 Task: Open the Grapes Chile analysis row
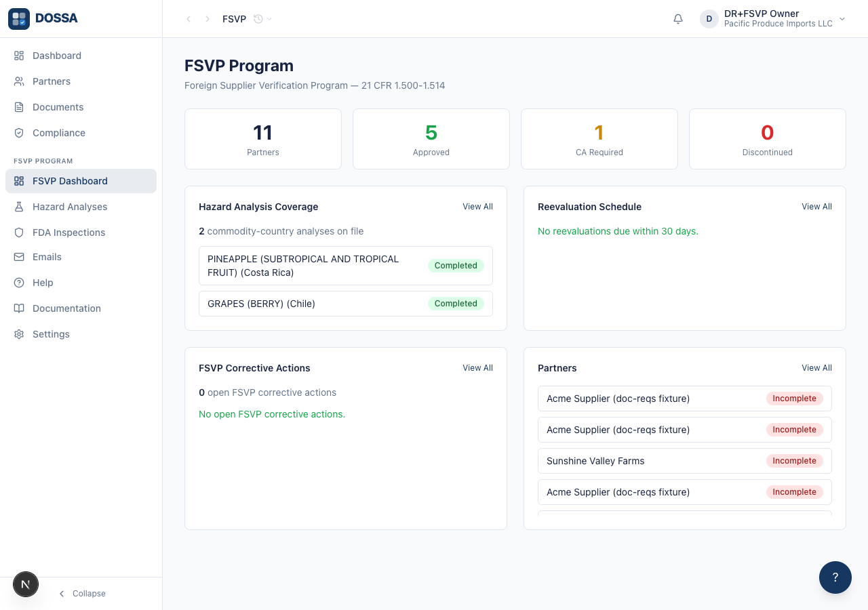click(346, 304)
